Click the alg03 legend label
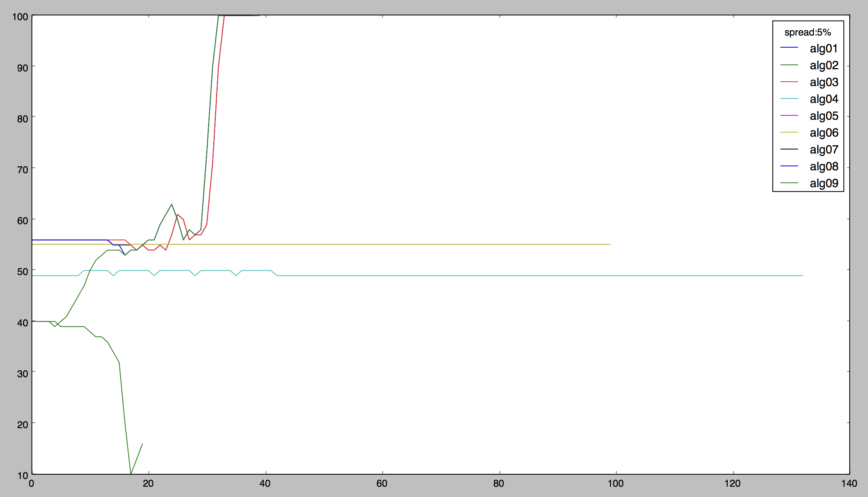Screen dimensions: 868x497 pos(824,82)
